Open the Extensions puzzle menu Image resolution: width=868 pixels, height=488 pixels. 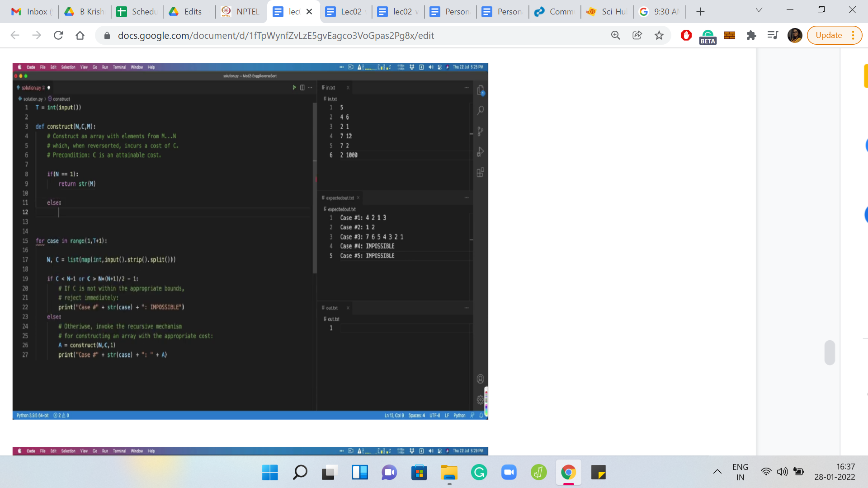[751, 35]
